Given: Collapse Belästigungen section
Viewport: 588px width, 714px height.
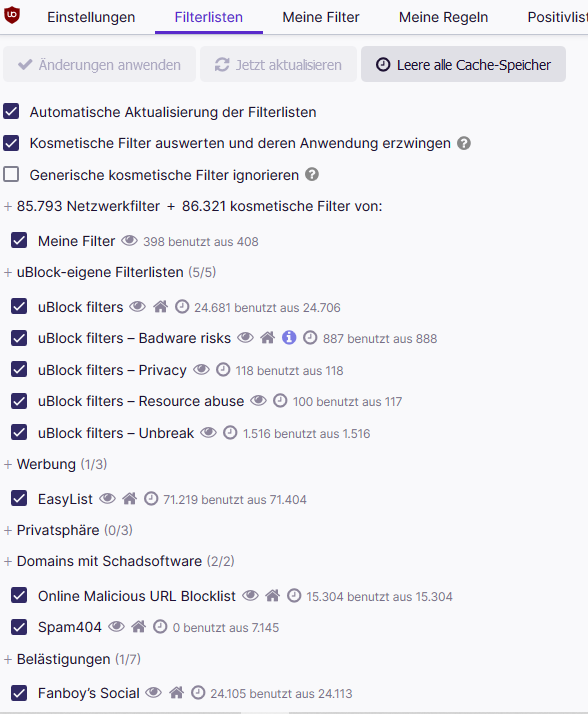Looking at the screenshot, I should (8, 659).
